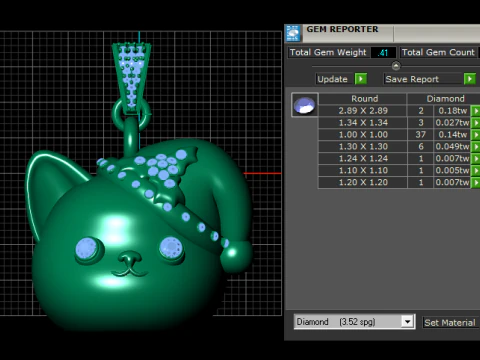The height and width of the screenshot is (360, 480).
Task: Click the cat's left eye gem in viewport
Action: [x=86, y=249]
